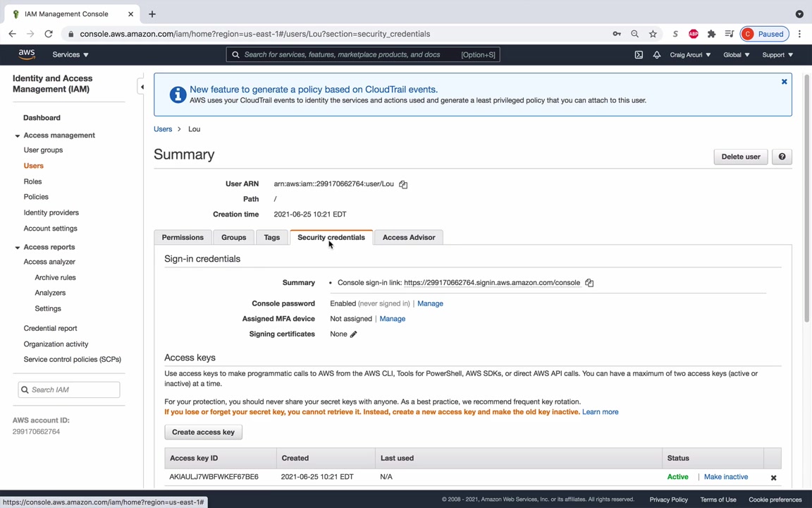Screen dimensions: 812x508
Task: Click the Delete user button
Action: [x=741, y=157]
